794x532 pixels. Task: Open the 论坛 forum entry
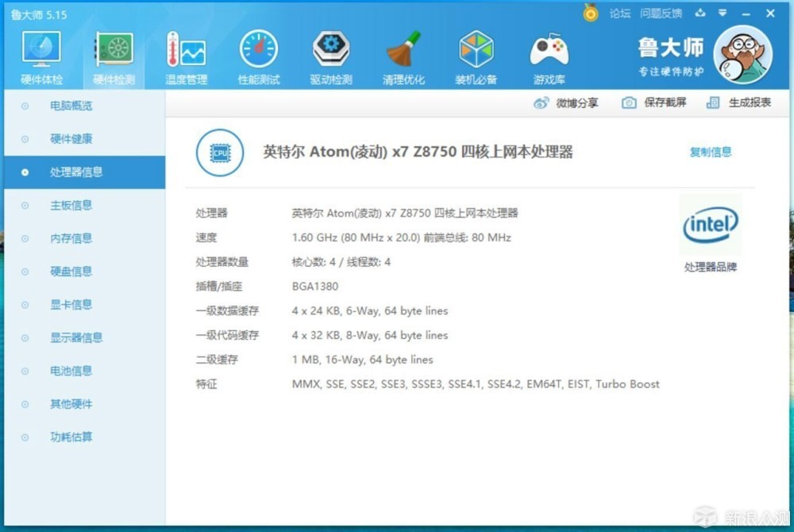(619, 13)
